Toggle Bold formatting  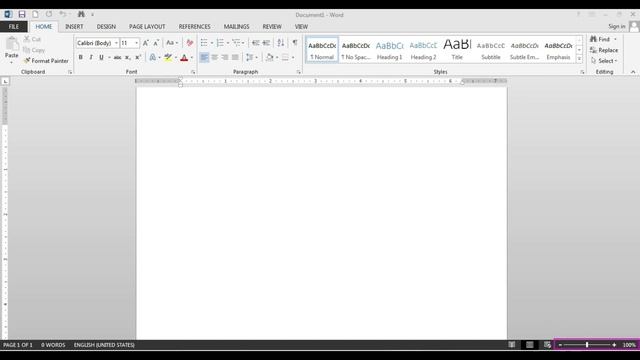point(80,58)
